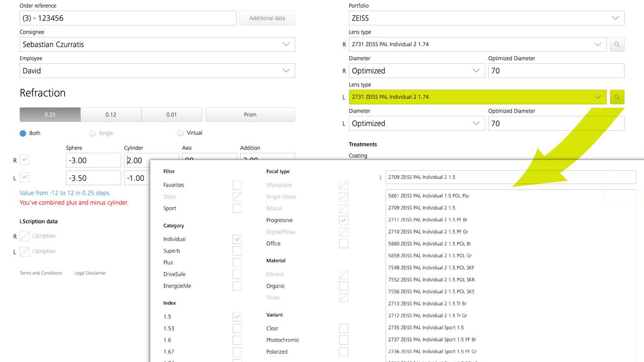
Task: Click the highlighted search icon beside L lens type
Action: click(617, 97)
